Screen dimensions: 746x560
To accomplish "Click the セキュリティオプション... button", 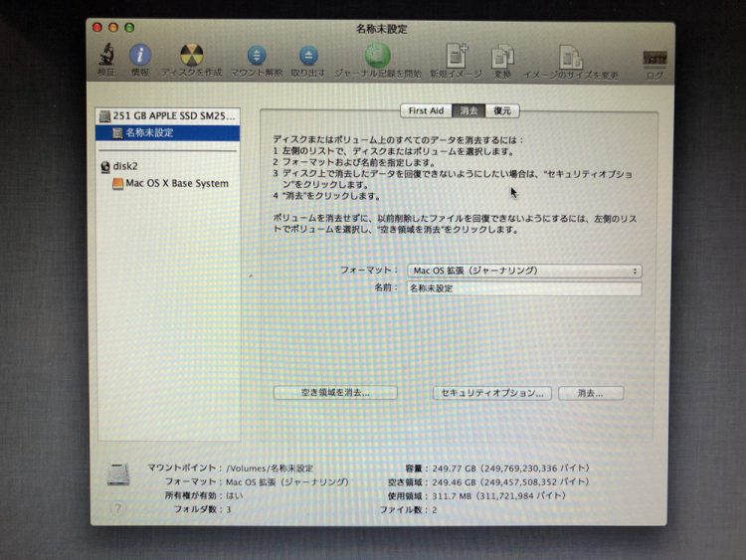I will point(492,393).
